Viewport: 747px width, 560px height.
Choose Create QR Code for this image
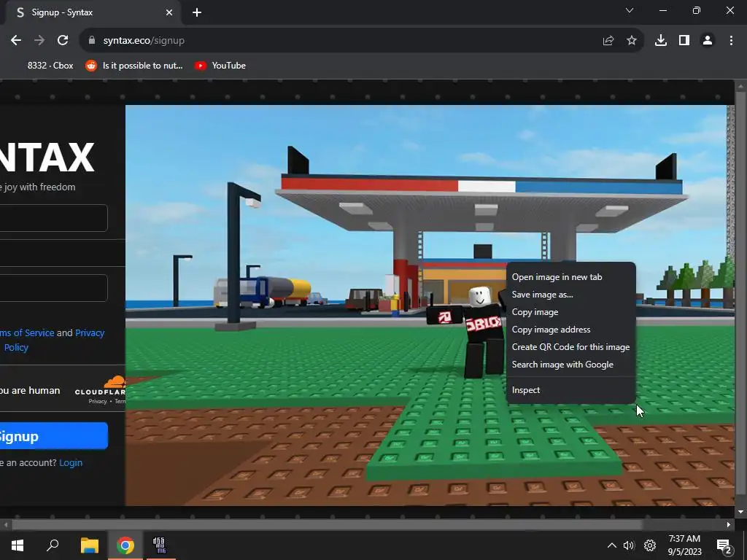570,347
